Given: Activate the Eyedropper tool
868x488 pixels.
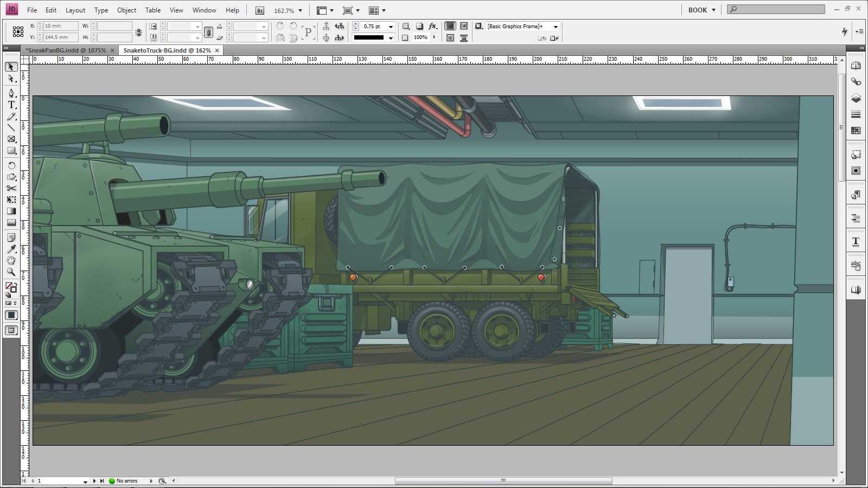Looking at the screenshot, I should tap(11, 249).
